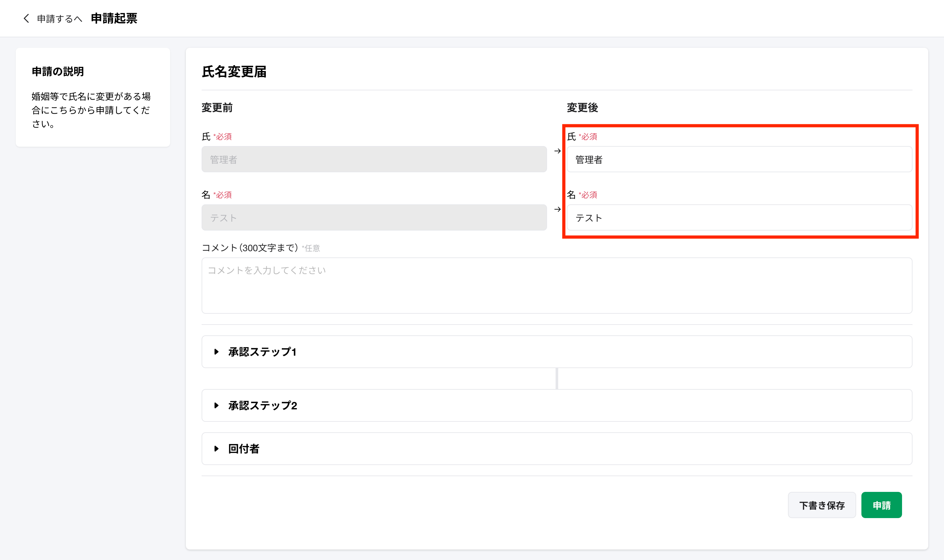The width and height of the screenshot is (944, 560).
Task: Expand the 回付者 section
Action: pyautogui.click(x=243, y=449)
